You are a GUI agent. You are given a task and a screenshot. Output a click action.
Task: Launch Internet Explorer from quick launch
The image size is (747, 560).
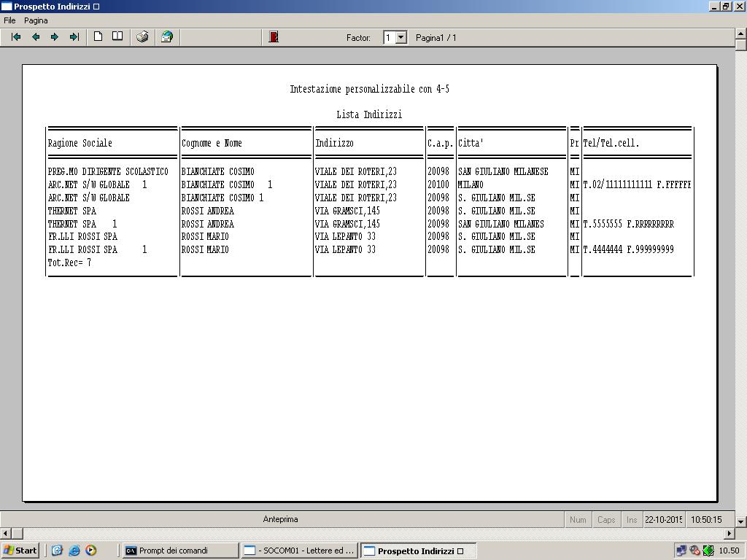click(74, 551)
